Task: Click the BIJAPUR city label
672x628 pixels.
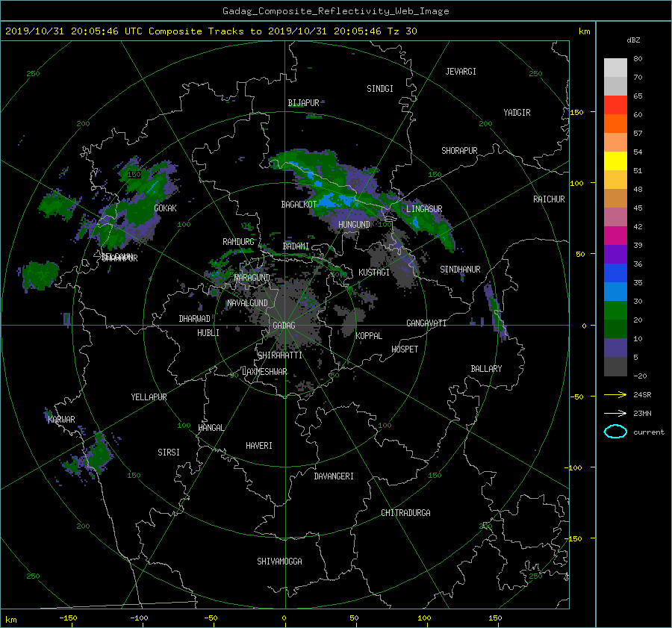Action: [303, 103]
